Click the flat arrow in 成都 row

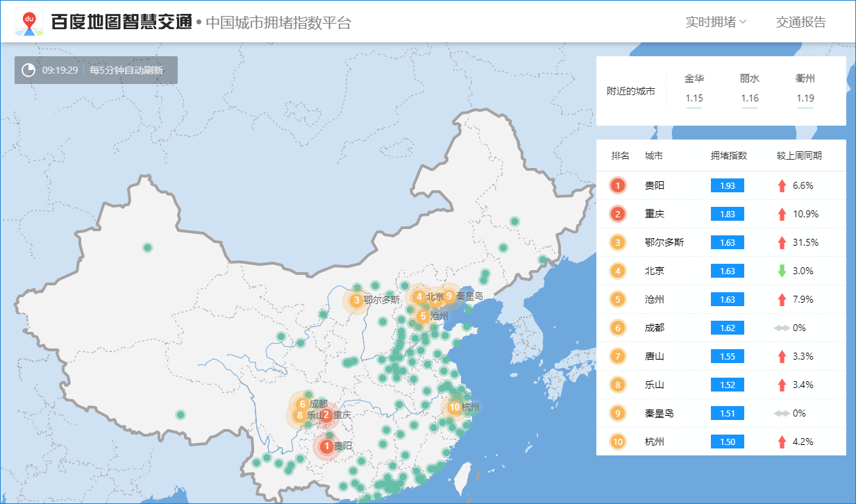[x=782, y=328]
